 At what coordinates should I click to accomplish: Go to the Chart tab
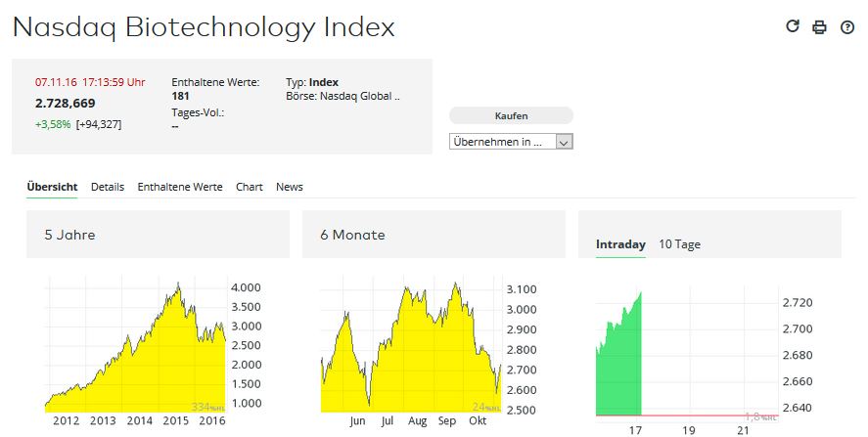coord(250,187)
